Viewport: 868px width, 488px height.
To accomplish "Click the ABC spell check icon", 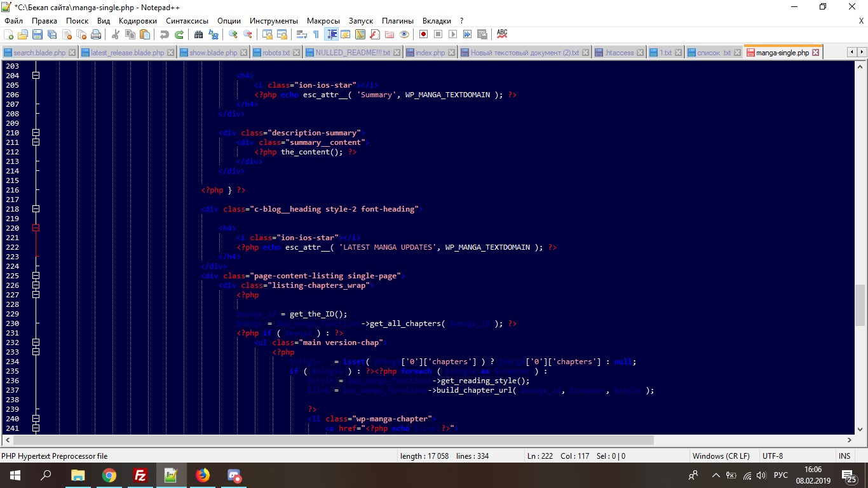I will [x=502, y=34].
